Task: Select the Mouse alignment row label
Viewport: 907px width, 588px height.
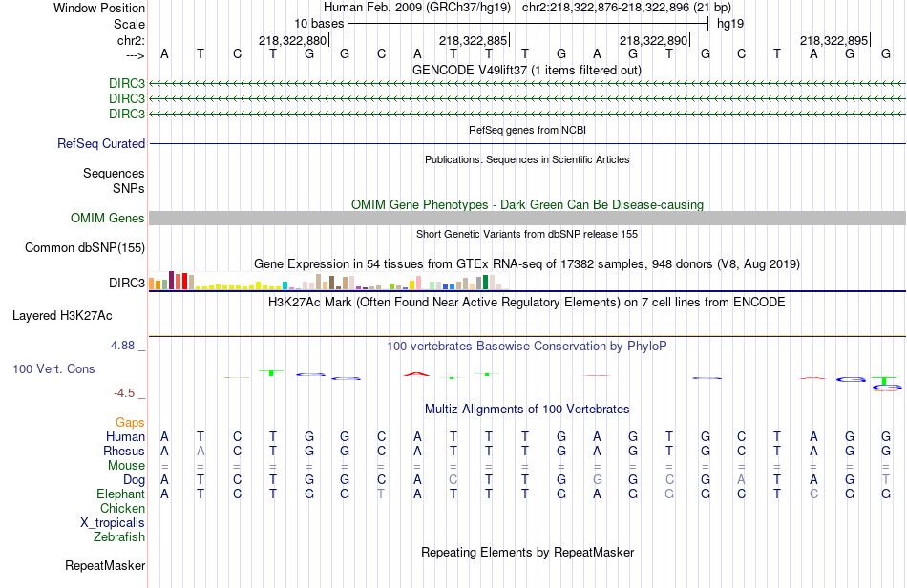Action: pos(126,466)
